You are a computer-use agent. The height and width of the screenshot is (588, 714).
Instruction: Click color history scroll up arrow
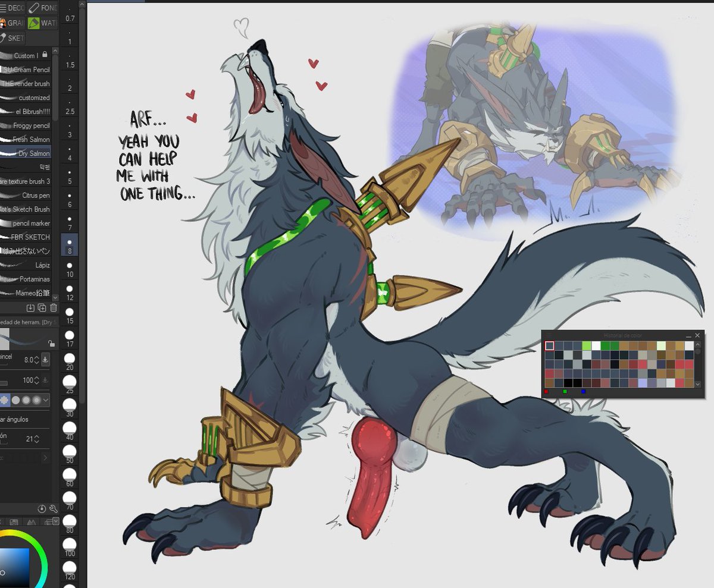[x=698, y=344]
